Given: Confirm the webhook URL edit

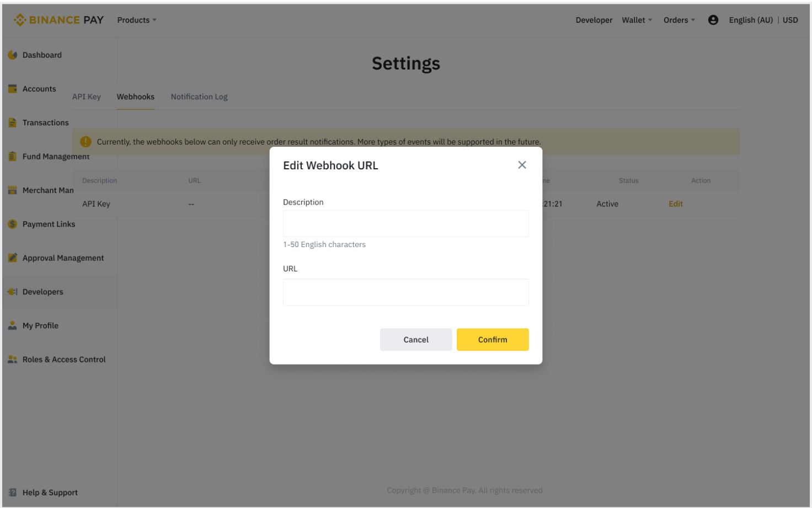Looking at the screenshot, I should pos(493,340).
